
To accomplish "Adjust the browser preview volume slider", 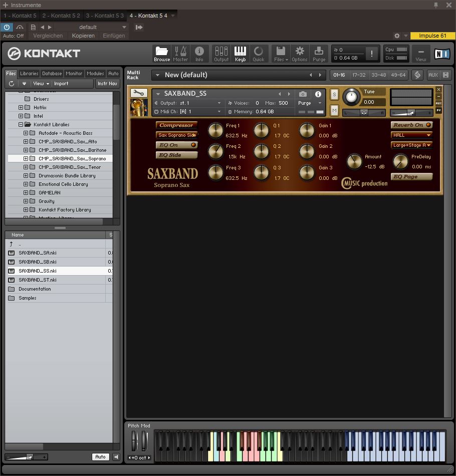I will 27,457.
